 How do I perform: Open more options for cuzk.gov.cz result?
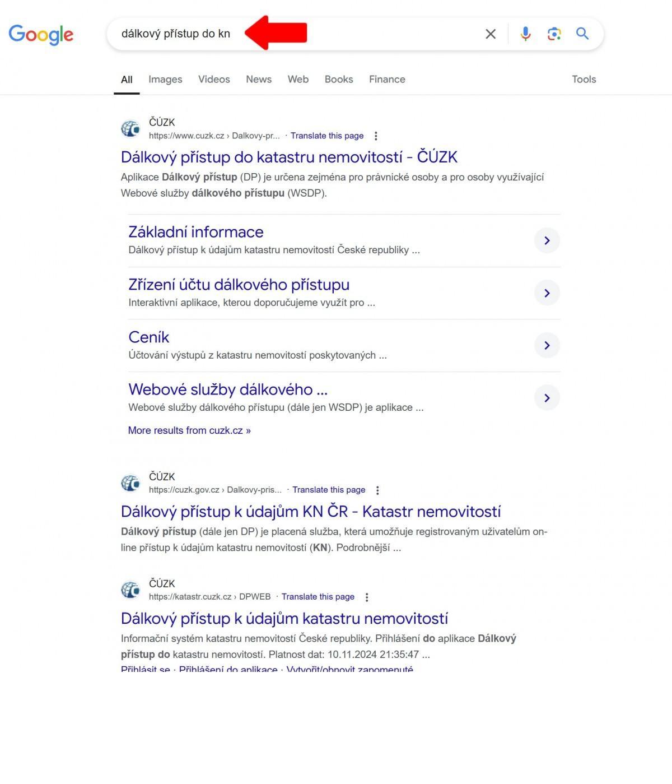(377, 490)
